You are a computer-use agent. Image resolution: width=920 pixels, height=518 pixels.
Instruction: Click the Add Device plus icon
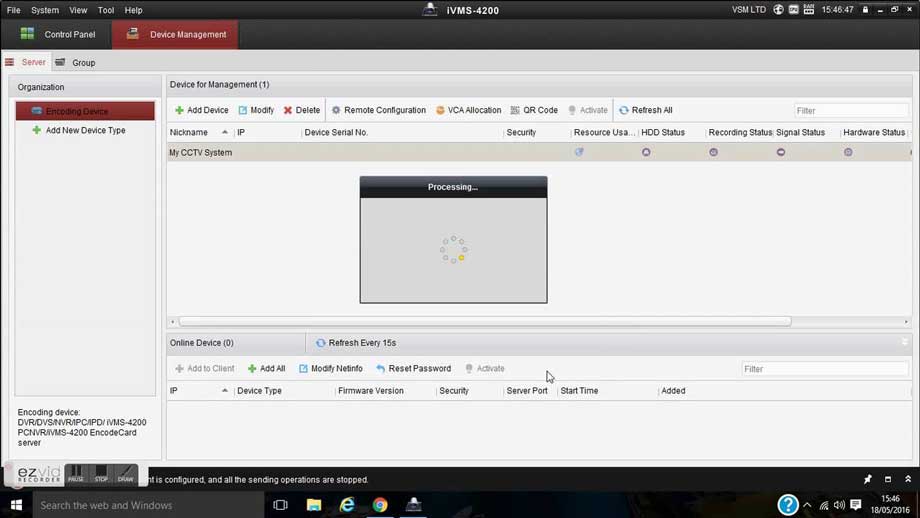tap(180, 111)
